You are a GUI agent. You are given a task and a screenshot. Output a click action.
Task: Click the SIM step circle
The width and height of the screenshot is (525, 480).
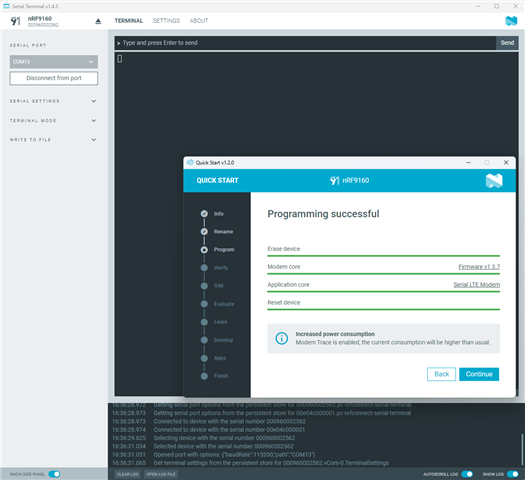coord(204,286)
